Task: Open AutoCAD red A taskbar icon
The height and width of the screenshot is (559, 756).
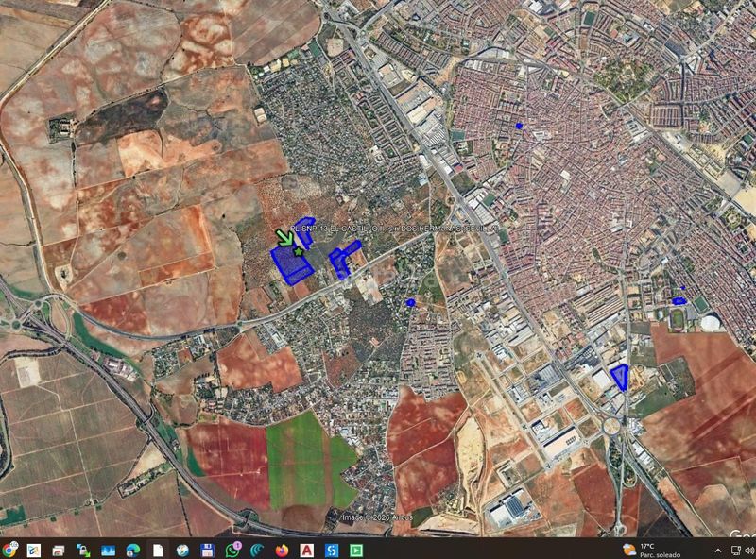Action: pos(306,550)
